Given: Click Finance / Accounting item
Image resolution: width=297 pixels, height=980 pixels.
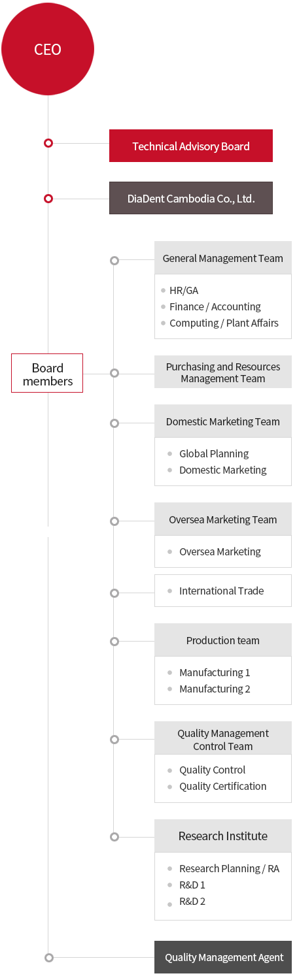Looking at the screenshot, I should tap(215, 306).
